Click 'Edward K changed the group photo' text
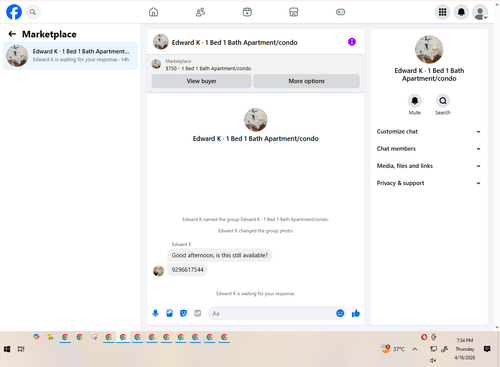Viewport: 500px width, 367px height. (256, 231)
